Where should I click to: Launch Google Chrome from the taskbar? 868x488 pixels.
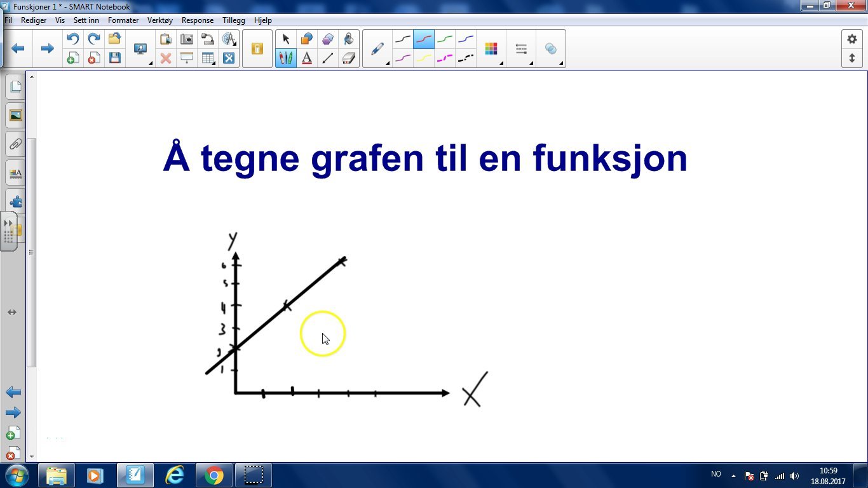[x=214, y=475]
